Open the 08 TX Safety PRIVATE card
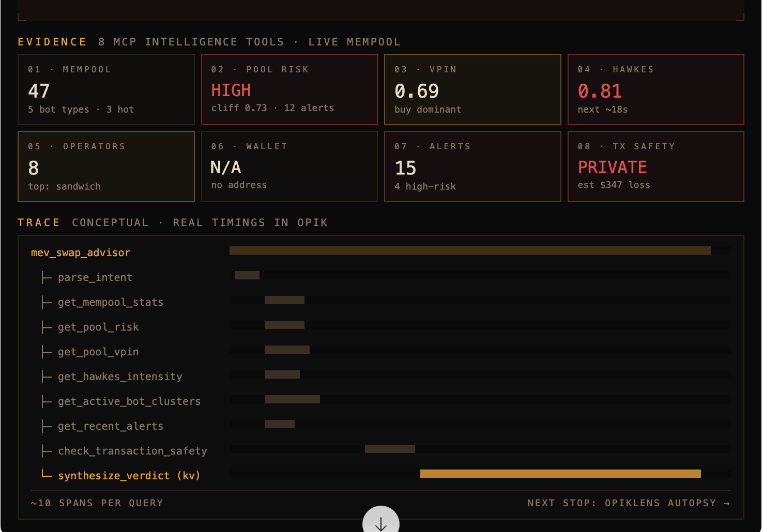Screen dimensions: 763x532 click(x=656, y=166)
